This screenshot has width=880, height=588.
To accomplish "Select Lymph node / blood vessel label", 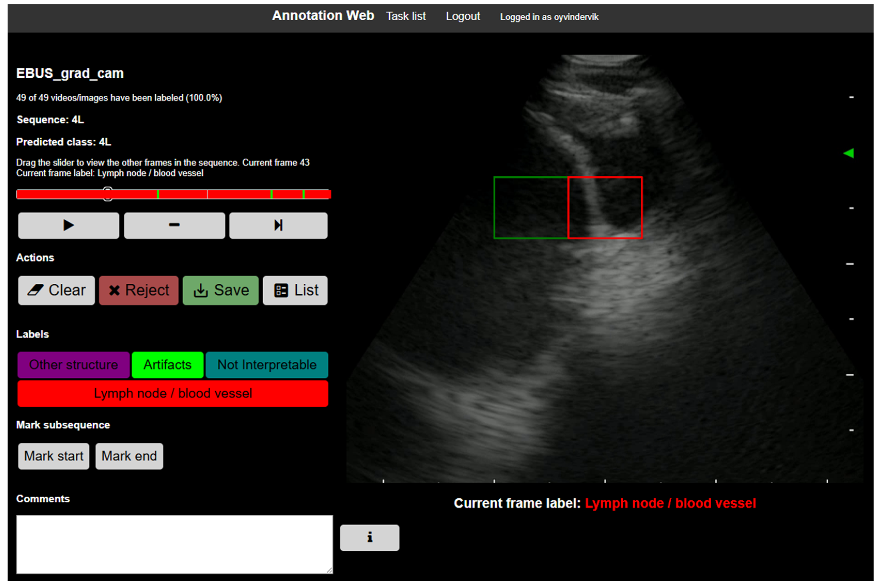I will point(173,393).
